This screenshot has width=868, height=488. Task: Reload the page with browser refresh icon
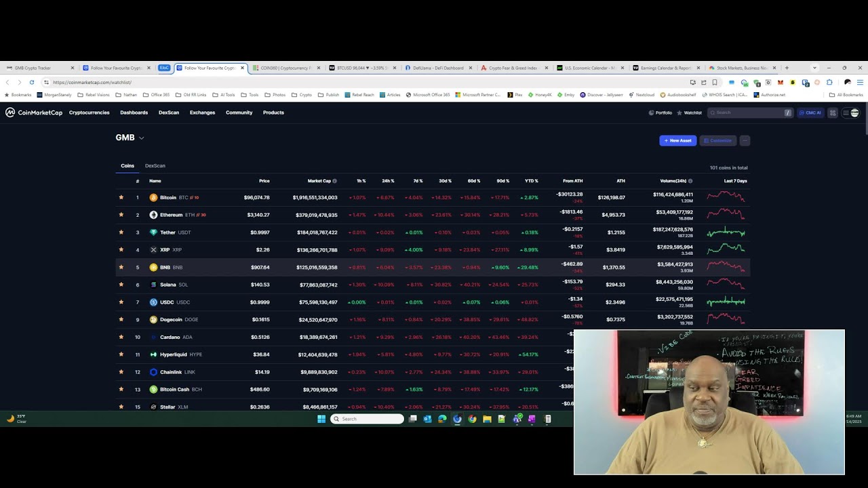coord(31,82)
